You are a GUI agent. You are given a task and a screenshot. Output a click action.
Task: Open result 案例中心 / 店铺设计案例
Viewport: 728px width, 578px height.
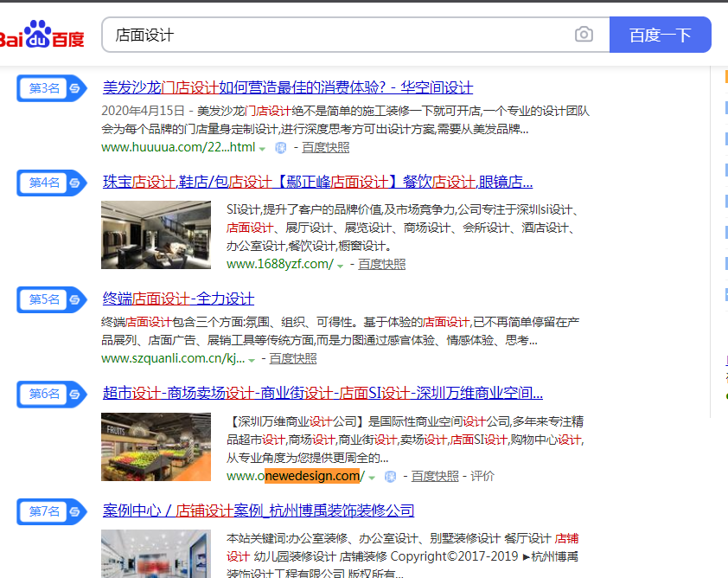tap(259, 511)
